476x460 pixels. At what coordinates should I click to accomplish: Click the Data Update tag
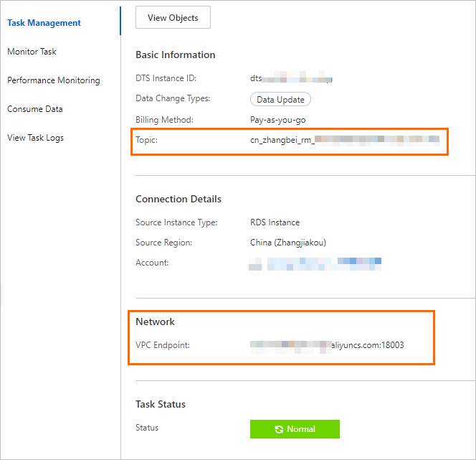(280, 100)
